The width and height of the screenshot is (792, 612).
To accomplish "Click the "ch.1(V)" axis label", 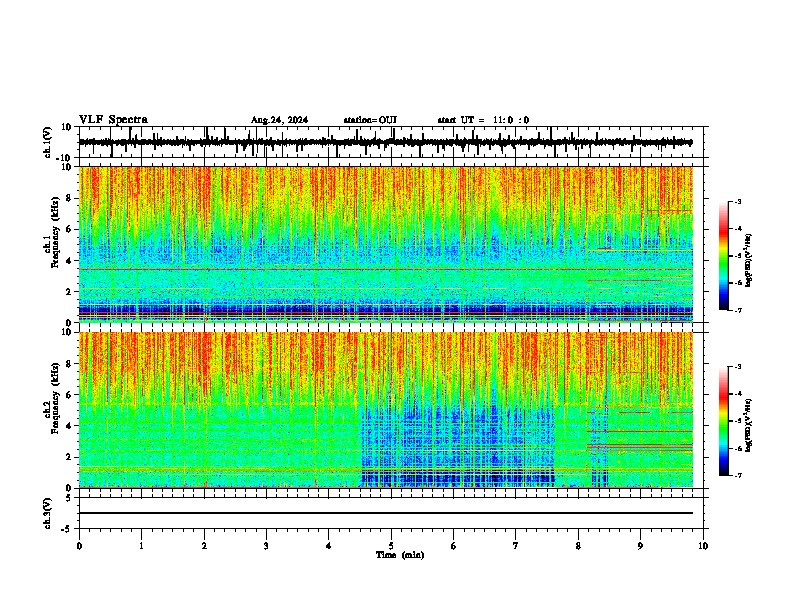I will (48, 142).
